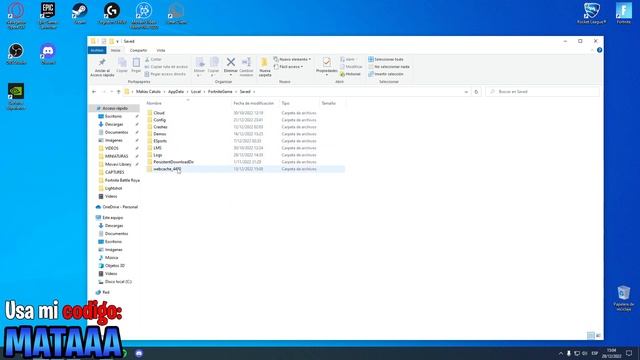Go up one folder level arrow

pos(118,92)
